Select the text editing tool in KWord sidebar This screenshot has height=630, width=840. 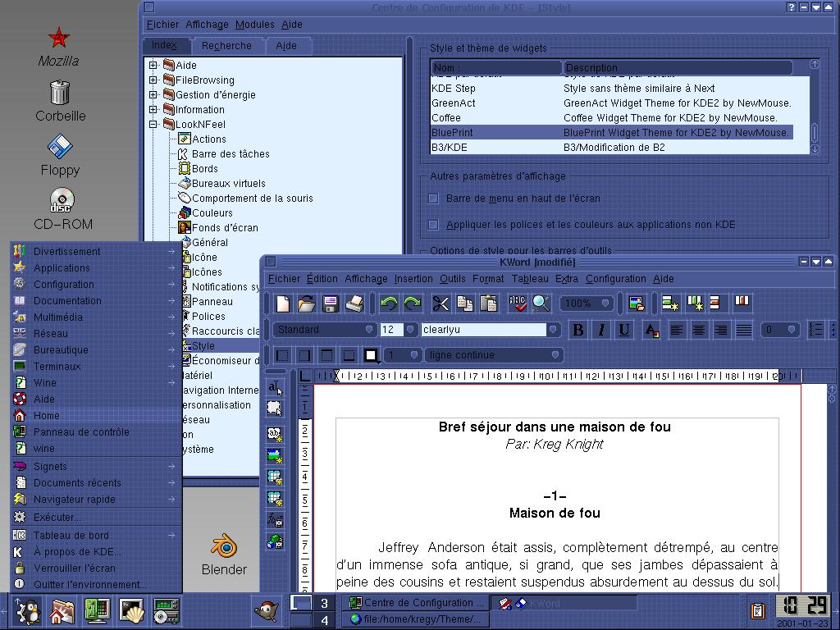click(x=275, y=387)
